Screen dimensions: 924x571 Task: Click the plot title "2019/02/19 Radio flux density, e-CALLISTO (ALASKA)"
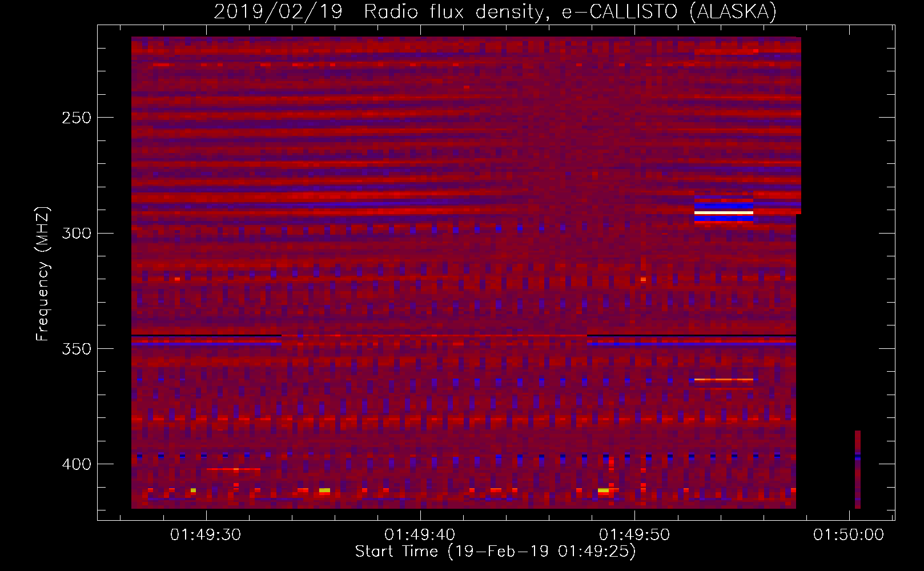click(x=495, y=11)
